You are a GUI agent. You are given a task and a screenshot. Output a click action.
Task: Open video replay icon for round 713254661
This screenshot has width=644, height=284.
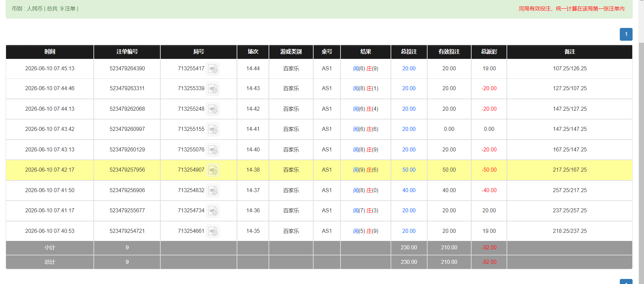213,231
